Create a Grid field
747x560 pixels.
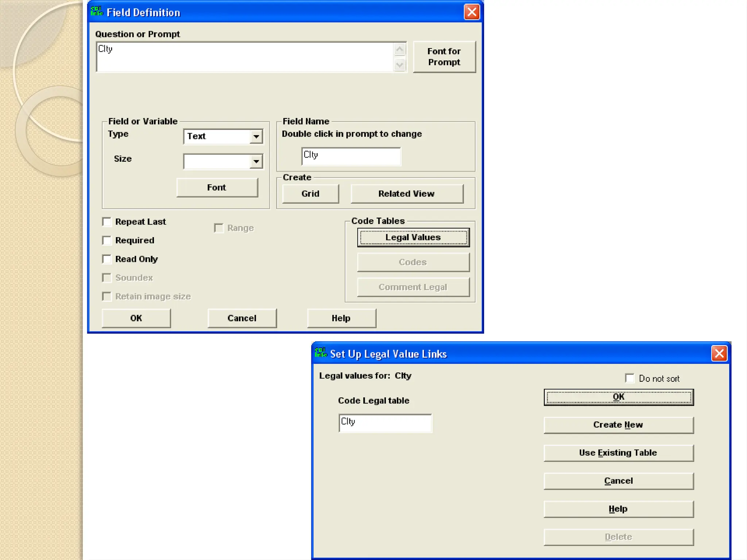[310, 194]
